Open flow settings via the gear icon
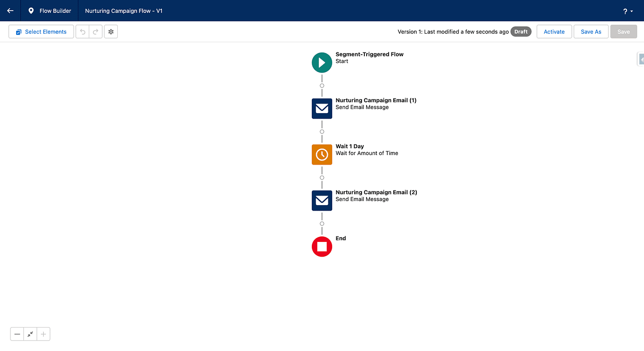Screen dimensions: 644x351 [x=111, y=32]
